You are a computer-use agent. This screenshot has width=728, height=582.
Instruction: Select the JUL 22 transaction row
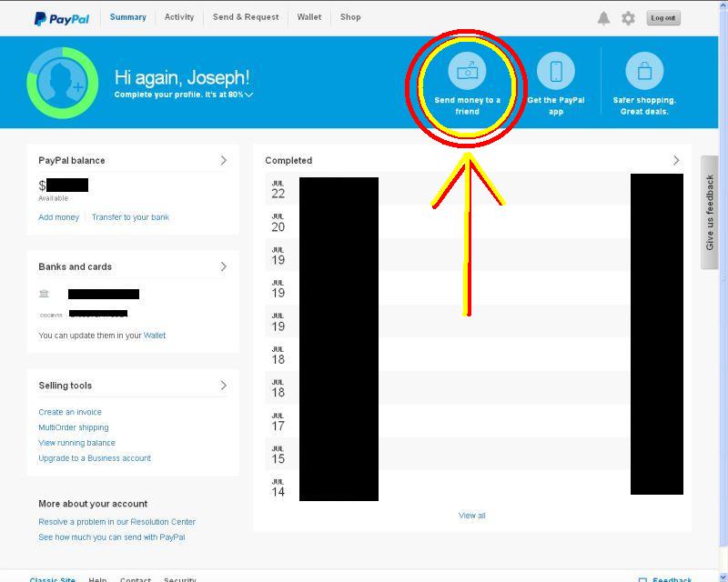[474, 189]
